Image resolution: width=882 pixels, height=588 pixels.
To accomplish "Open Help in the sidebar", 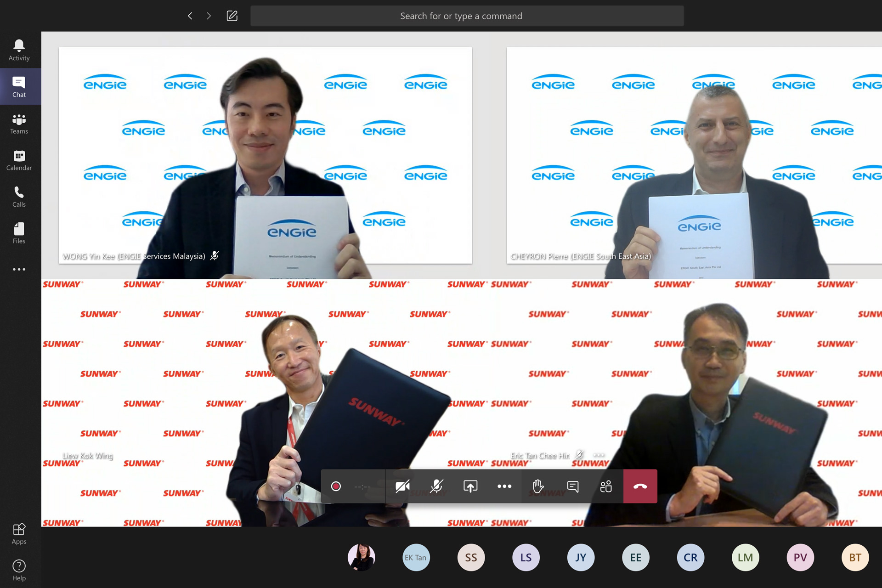I will (19, 571).
